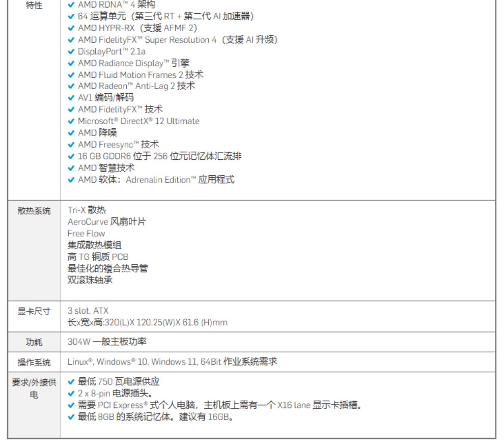Click the checkmark next to DisplayPort 2.1a

coord(71,51)
